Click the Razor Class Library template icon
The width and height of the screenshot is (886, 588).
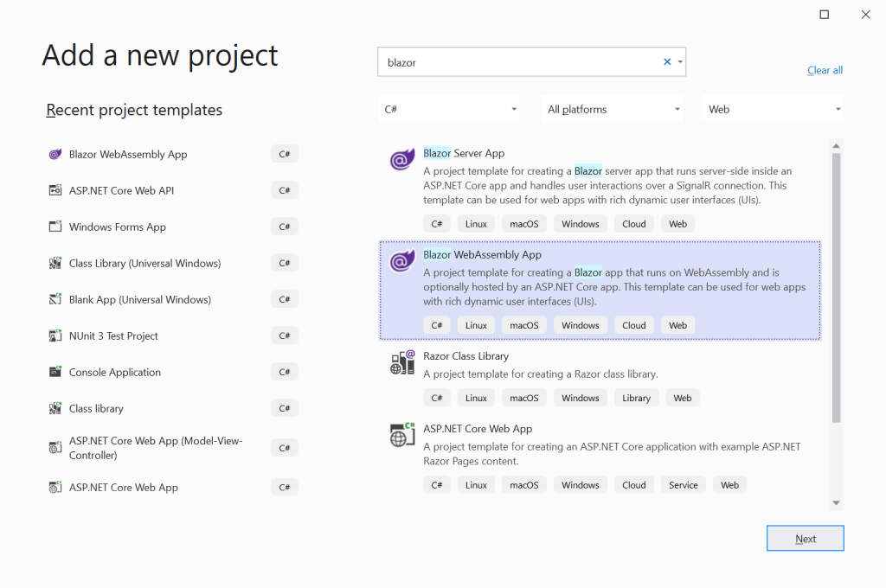(401, 362)
